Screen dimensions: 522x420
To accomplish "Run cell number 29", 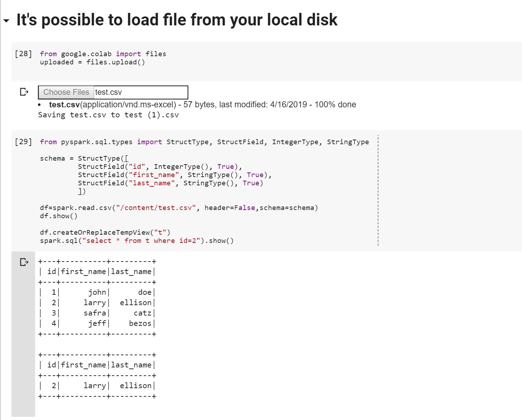I will click(x=23, y=142).
